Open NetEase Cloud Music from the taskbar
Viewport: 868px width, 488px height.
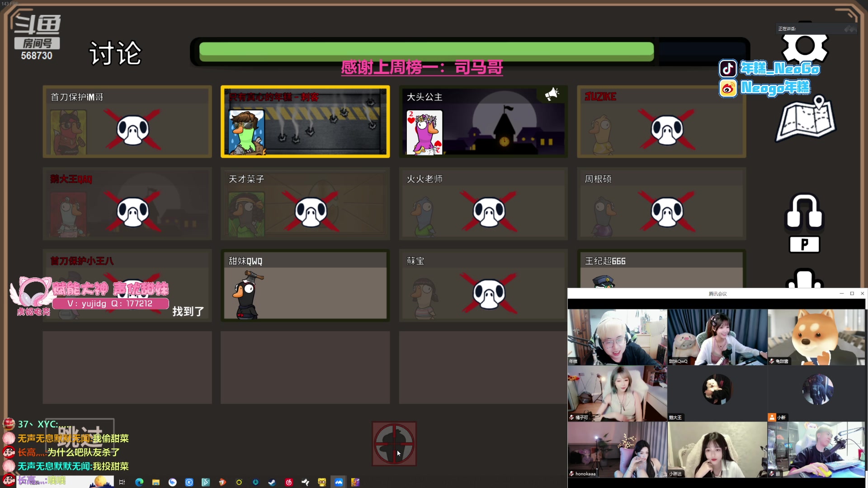[x=289, y=482]
